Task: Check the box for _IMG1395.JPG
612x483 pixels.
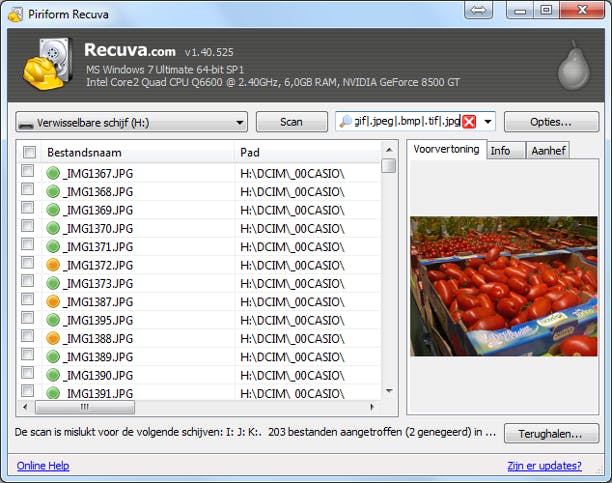Action: (x=27, y=317)
